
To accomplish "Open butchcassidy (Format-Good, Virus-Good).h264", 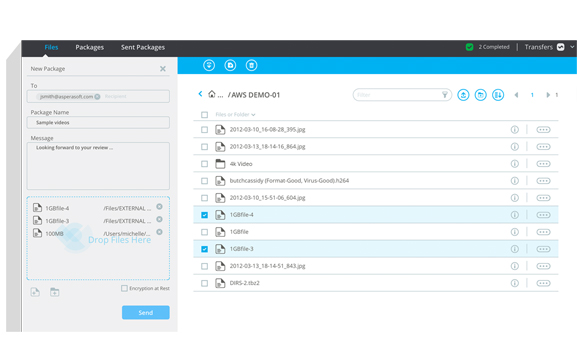I will (x=289, y=181).
